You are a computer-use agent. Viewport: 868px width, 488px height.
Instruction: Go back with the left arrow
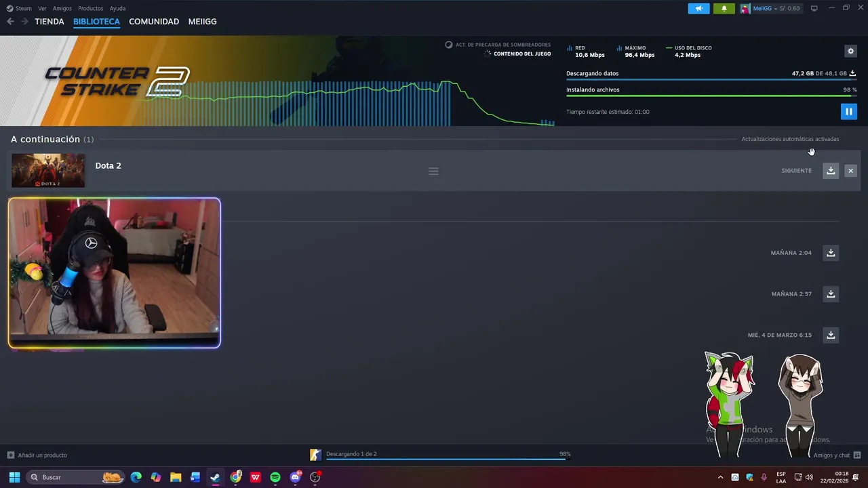(10, 22)
